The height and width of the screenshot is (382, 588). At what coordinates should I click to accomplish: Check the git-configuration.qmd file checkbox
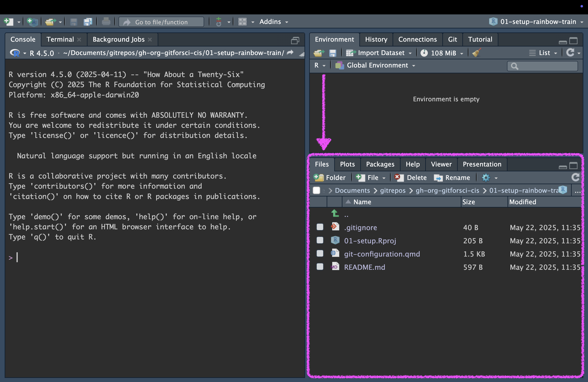[320, 253]
